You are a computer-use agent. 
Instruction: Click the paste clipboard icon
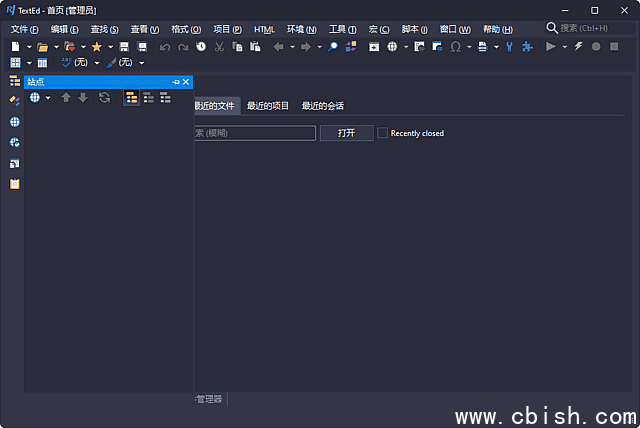coord(255,47)
